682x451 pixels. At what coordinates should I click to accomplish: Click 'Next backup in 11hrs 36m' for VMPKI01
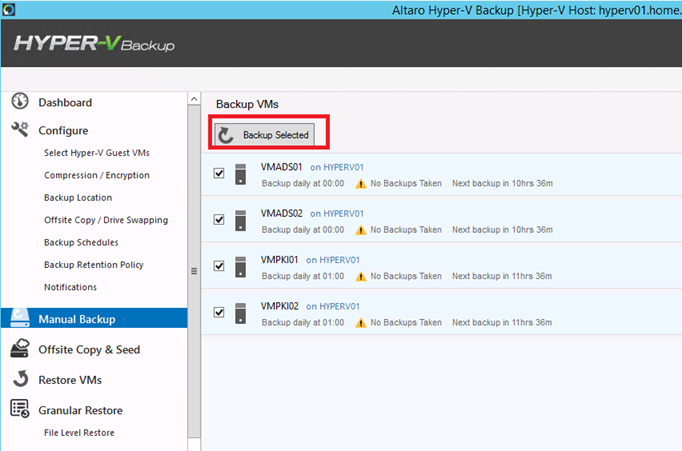502,276
